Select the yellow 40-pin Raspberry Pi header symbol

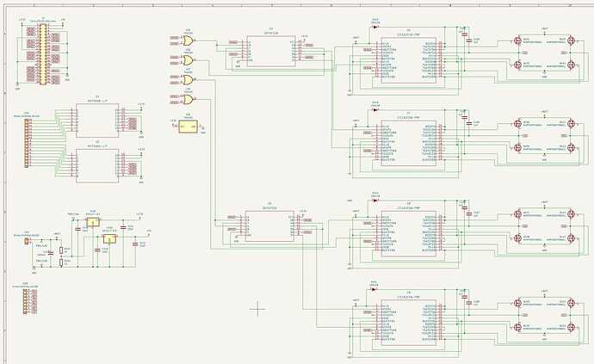[x=43, y=54]
